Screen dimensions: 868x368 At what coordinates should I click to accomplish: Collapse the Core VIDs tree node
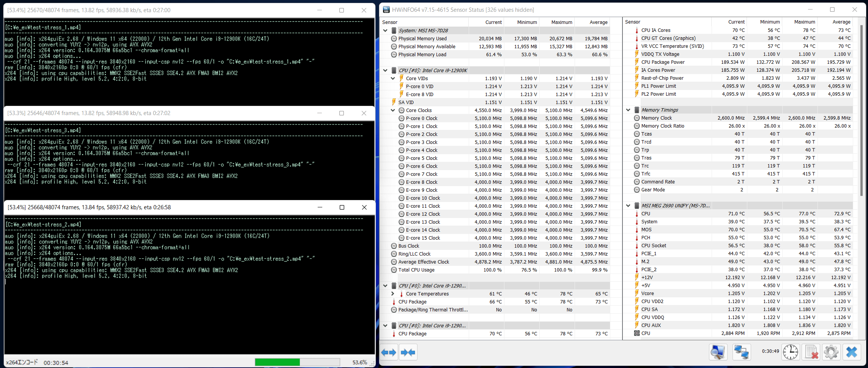point(393,79)
